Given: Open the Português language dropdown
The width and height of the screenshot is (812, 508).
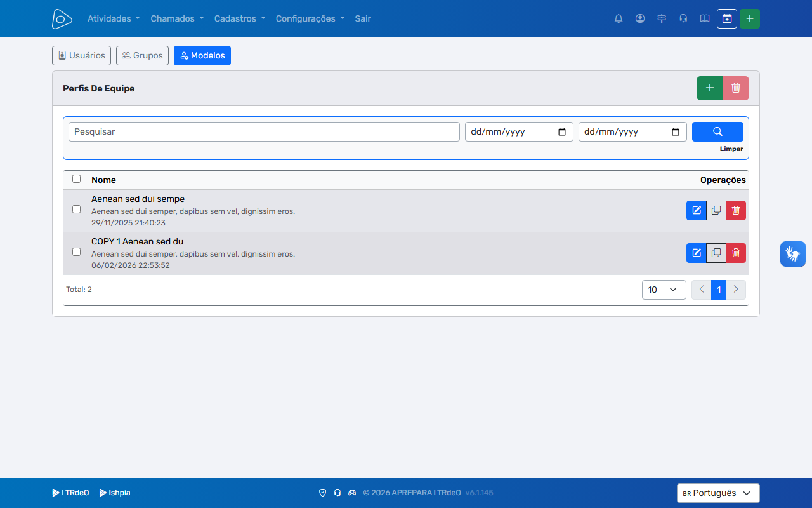Looking at the screenshot, I should point(718,493).
